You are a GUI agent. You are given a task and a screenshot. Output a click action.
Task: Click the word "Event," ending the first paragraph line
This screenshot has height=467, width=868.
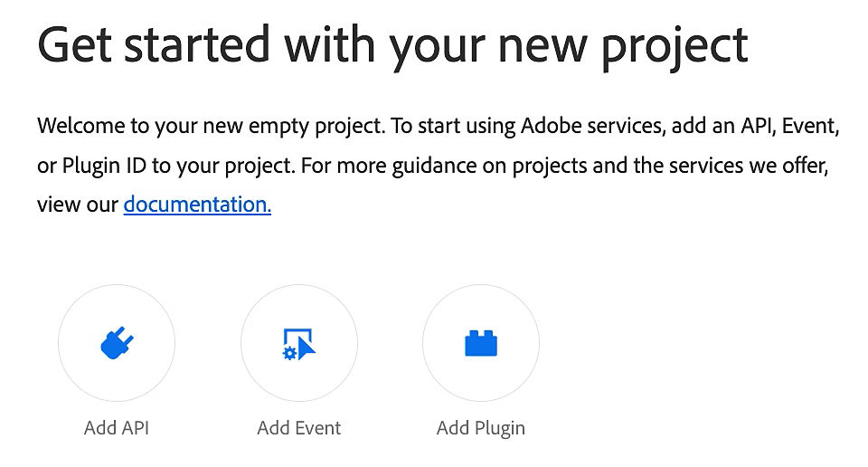[810, 127]
